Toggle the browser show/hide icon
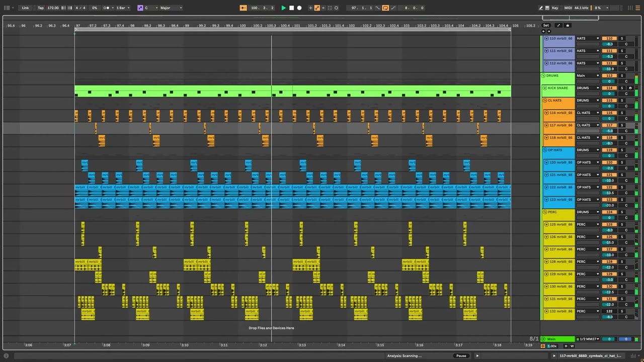The width and height of the screenshot is (644, 362). 7,8
